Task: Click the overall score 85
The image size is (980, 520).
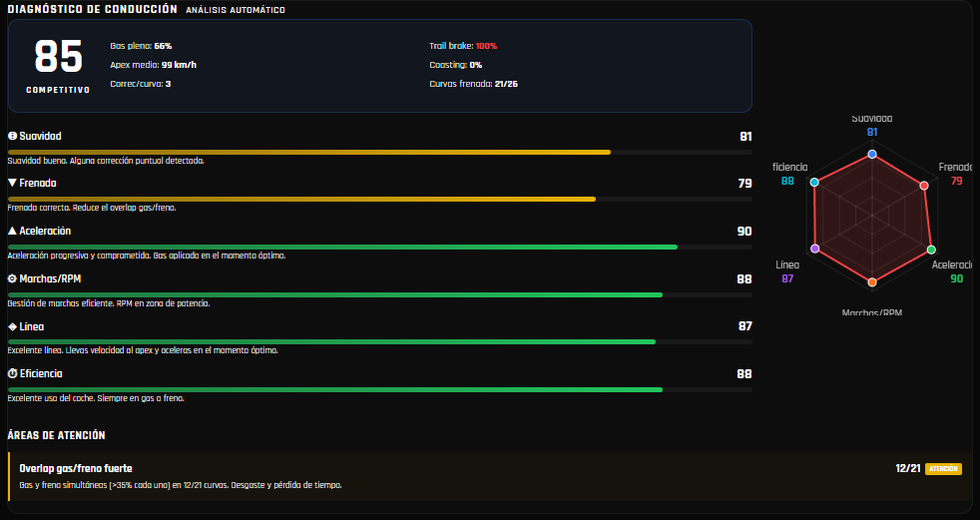Action: [58, 57]
